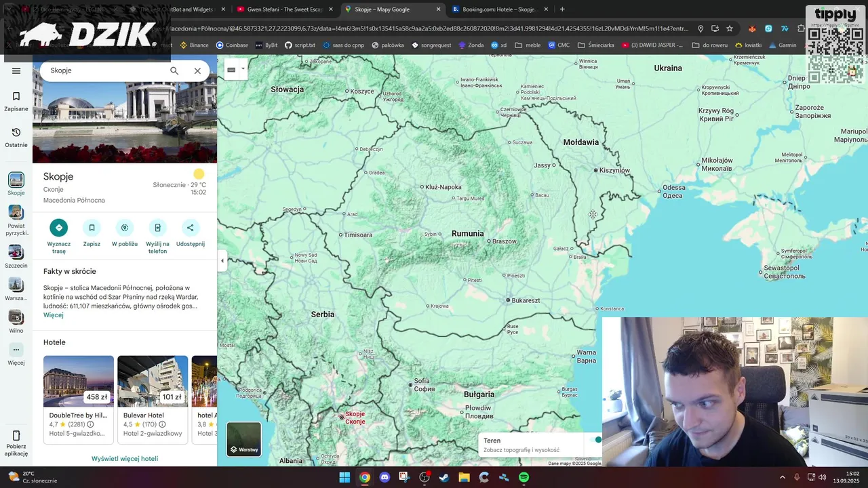
Task: Open ByBit bookmark
Action: 267,45
